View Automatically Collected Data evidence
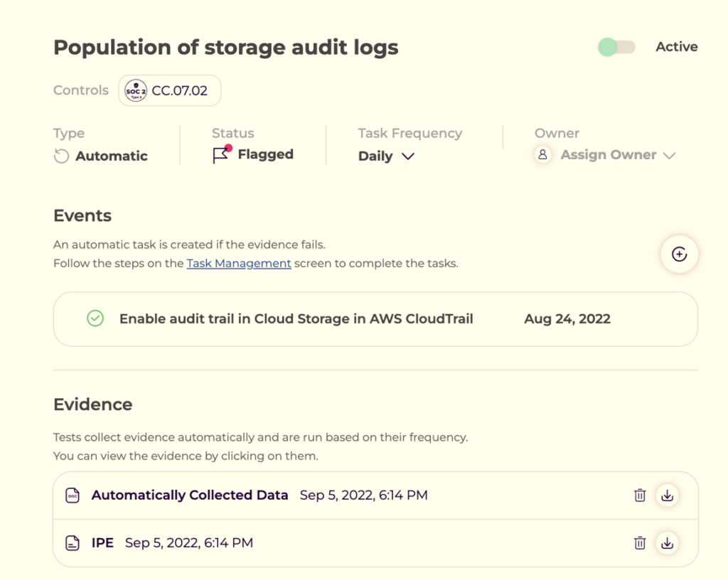The width and height of the screenshot is (728, 580). coord(190,495)
